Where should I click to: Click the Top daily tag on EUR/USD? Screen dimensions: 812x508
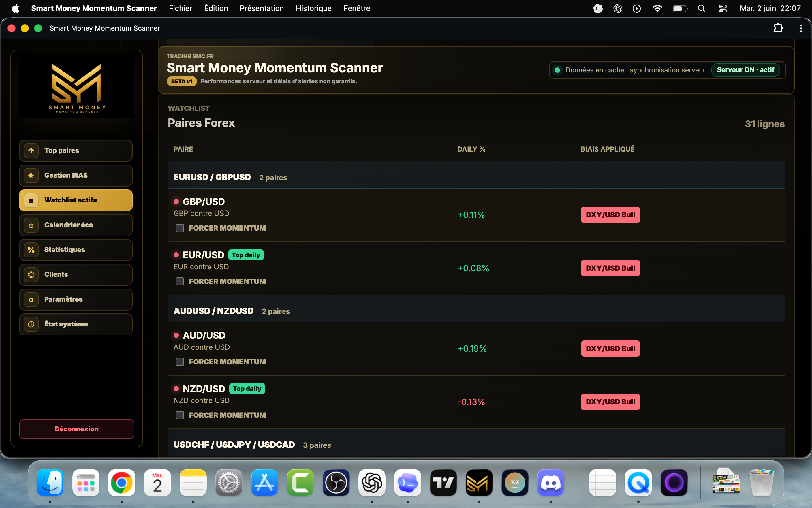click(246, 255)
